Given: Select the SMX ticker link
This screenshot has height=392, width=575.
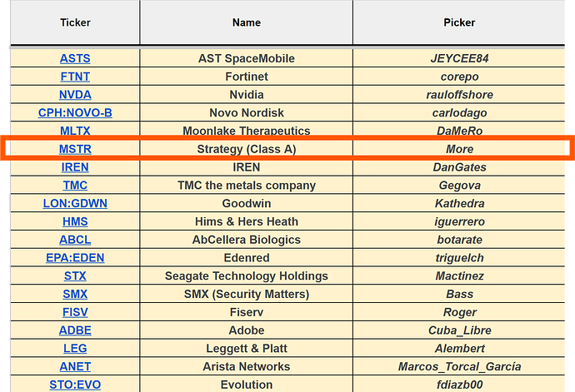Looking at the screenshot, I should click(x=75, y=295).
